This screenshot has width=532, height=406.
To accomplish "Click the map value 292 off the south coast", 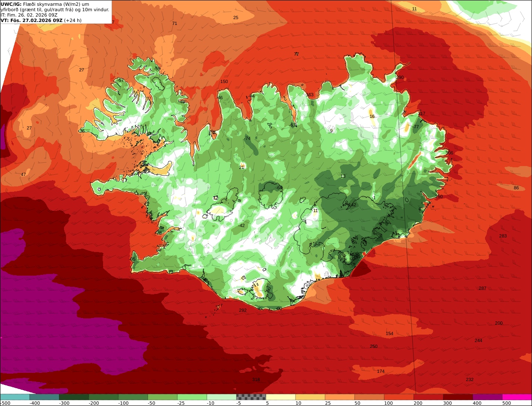I will click(243, 311).
